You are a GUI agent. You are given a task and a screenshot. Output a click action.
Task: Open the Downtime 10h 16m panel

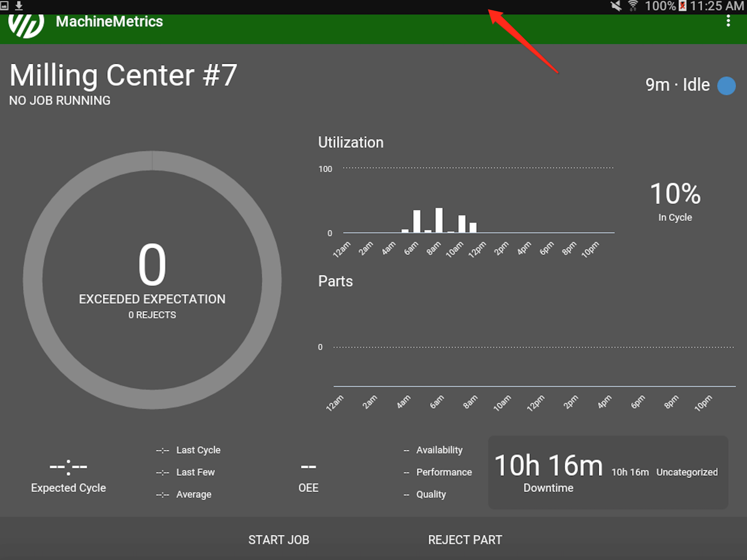coord(608,472)
